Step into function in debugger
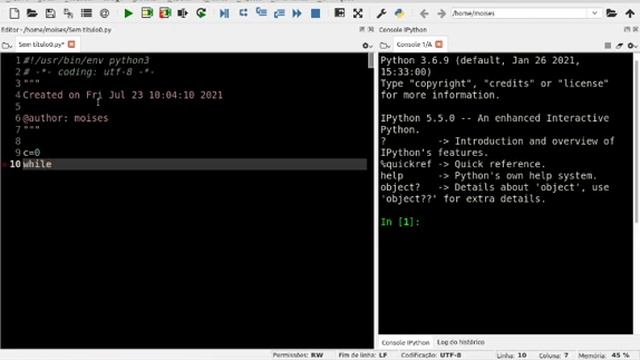640x360 pixels. coord(261,13)
